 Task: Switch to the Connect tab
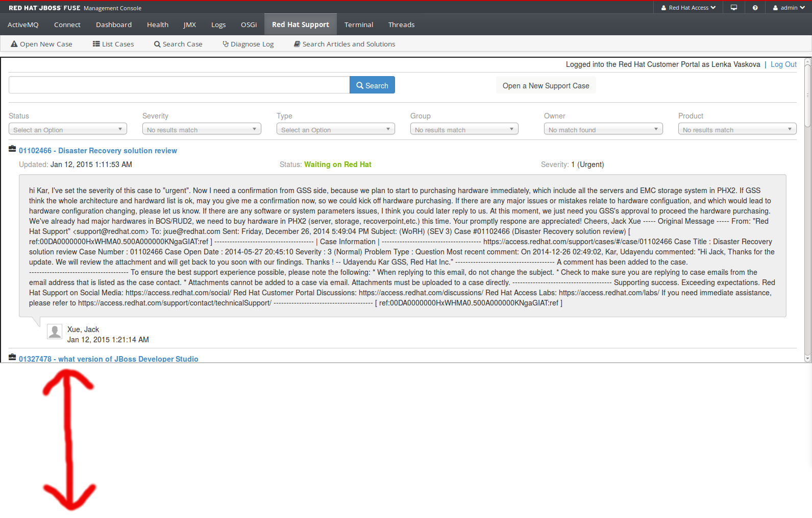(67, 25)
